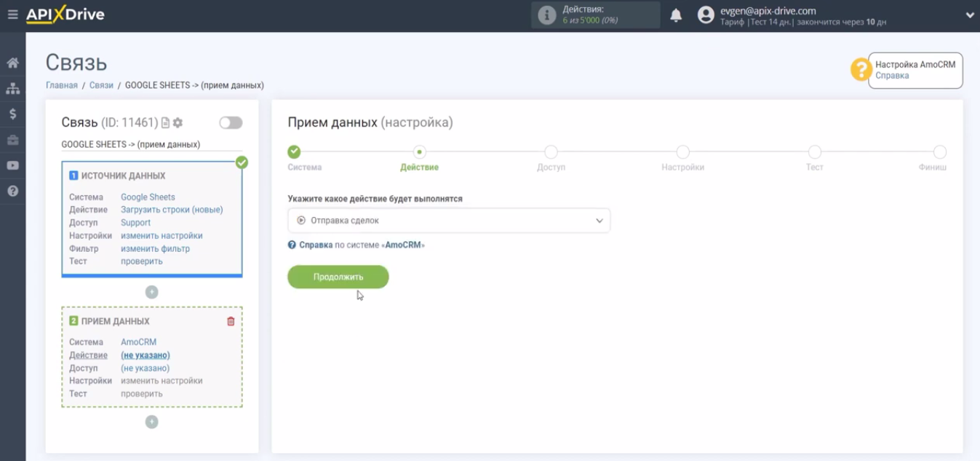This screenshot has height=461, width=980.
Task: Open Справка по системе AmoCRM link
Action: point(356,245)
